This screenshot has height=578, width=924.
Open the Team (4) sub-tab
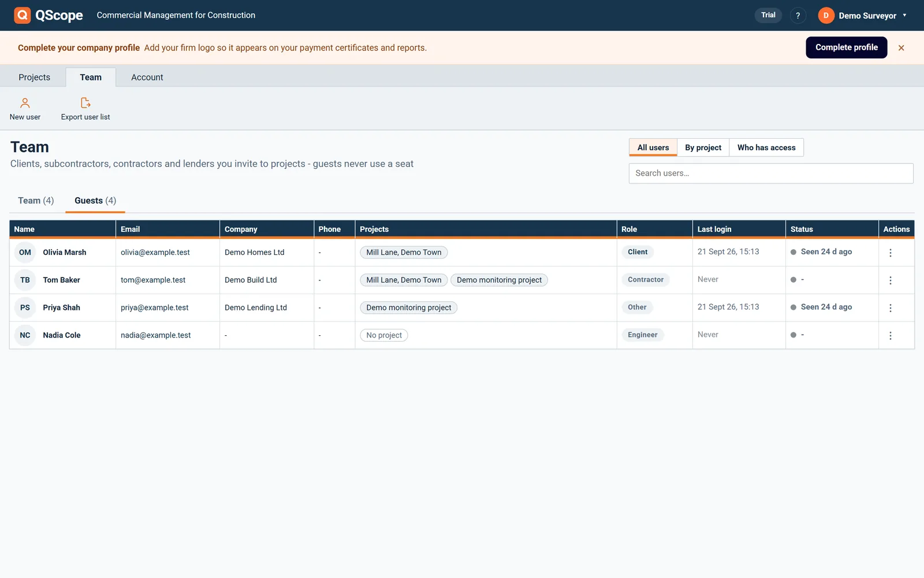pyautogui.click(x=36, y=201)
